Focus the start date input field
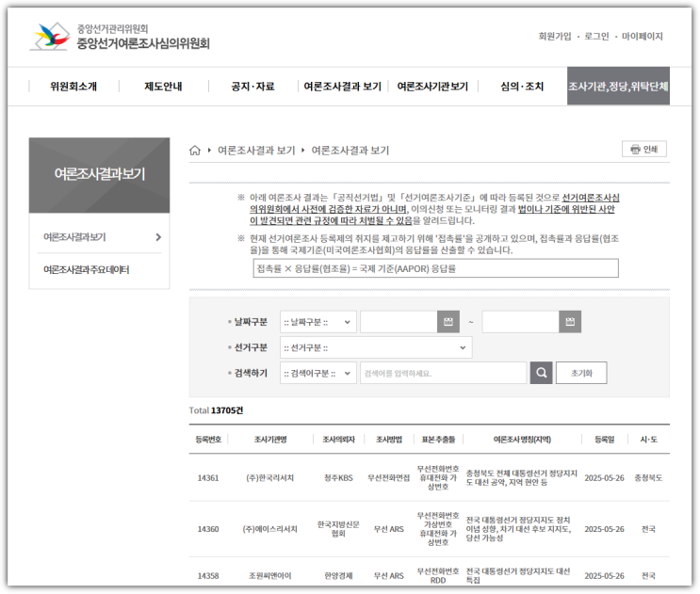 (x=399, y=322)
